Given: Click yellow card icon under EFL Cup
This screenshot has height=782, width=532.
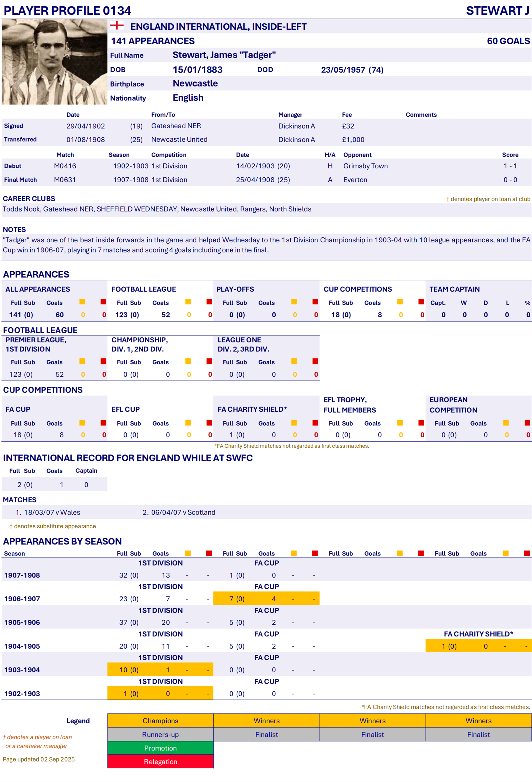Looking at the screenshot, I should 188,423.
